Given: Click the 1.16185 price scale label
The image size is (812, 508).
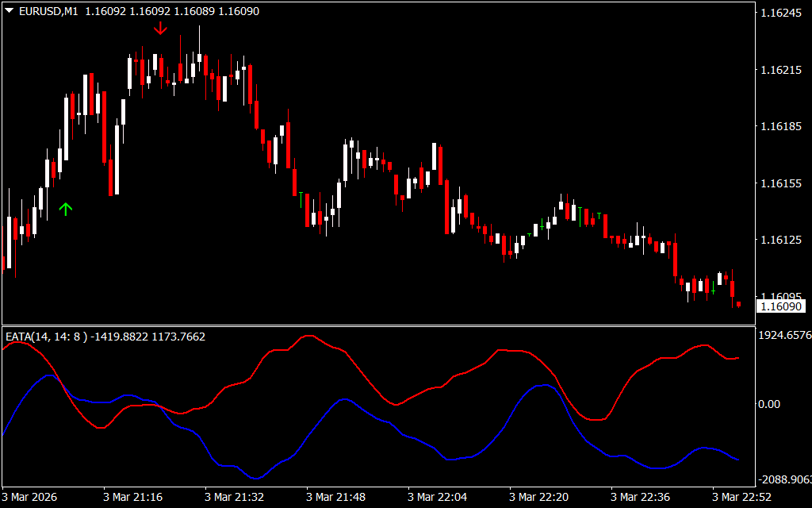Looking at the screenshot, I should [780, 126].
